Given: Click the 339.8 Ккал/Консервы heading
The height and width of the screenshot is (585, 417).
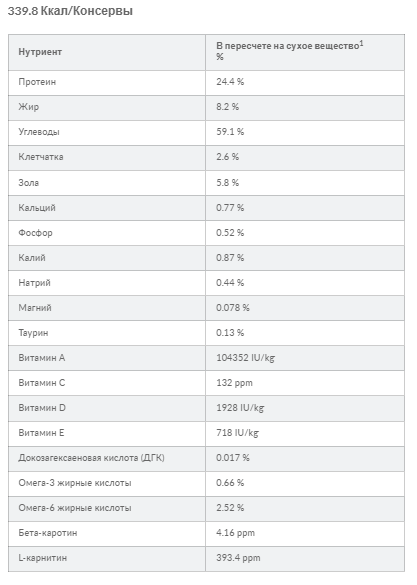Looking at the screenshot, I should tap(70, 11).
